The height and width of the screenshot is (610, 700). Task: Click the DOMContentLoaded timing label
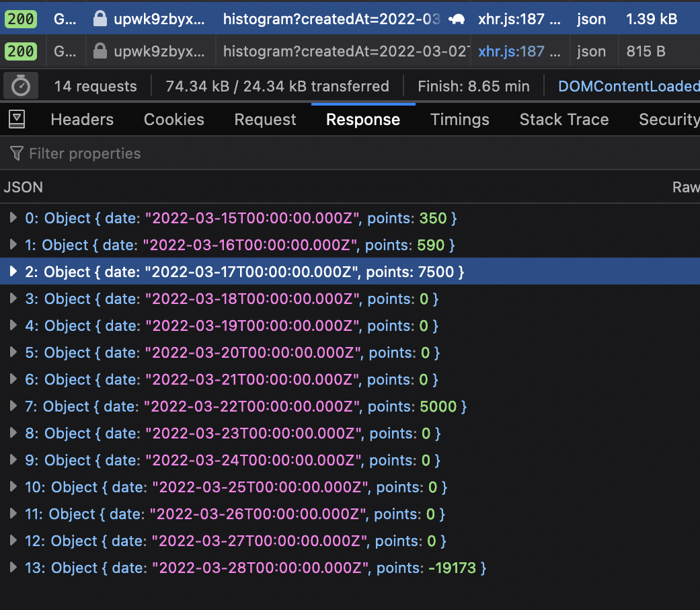[x=629, y=85]
